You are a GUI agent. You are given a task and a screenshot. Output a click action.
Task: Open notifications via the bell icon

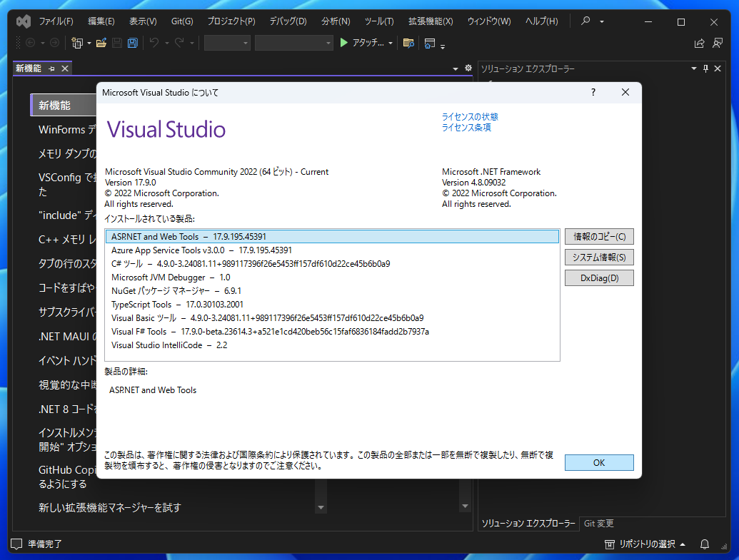pos(704,544)
